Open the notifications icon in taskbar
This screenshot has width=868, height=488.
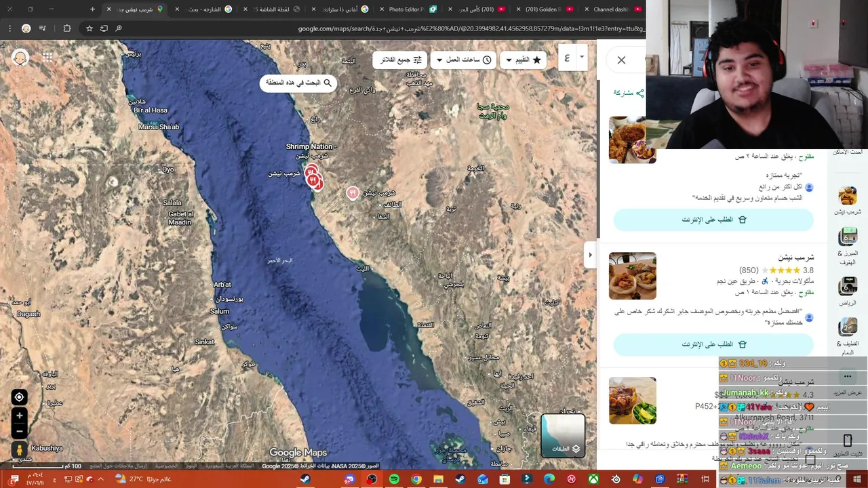pyautogui.click(x=14, y=479)
